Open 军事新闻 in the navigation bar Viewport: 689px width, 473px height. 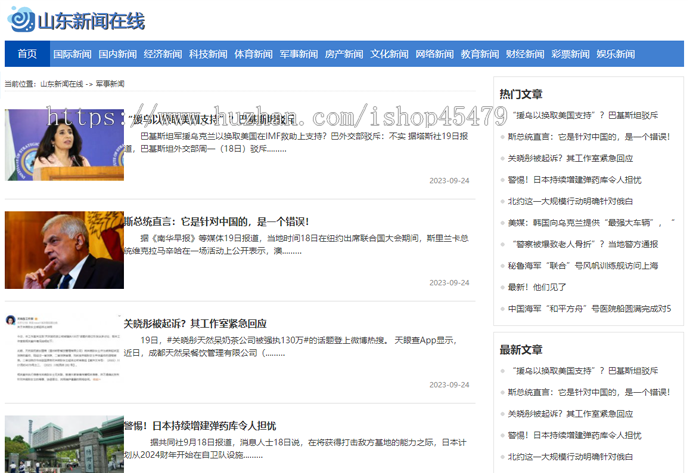299,54
